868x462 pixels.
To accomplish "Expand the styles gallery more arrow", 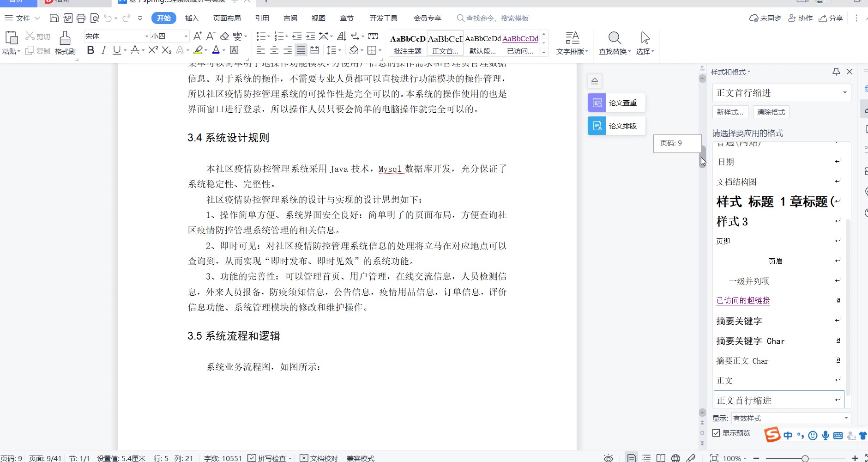I will tap(544, 52).
